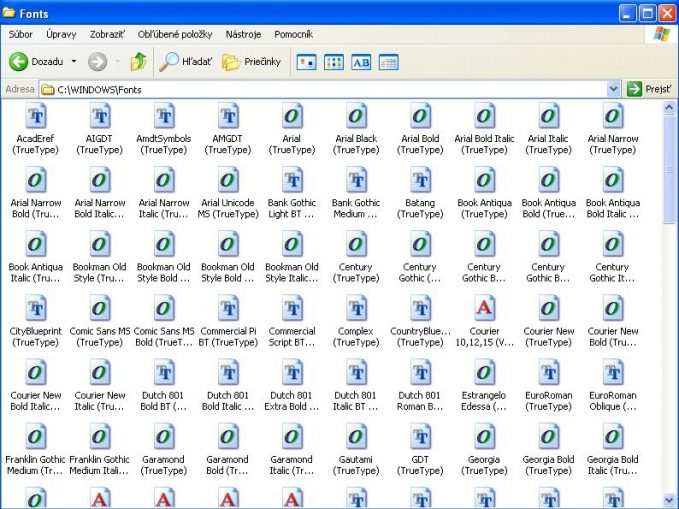Switch to the details view icon
Viewport: 679px width, 509px height.
coord(388,62)
